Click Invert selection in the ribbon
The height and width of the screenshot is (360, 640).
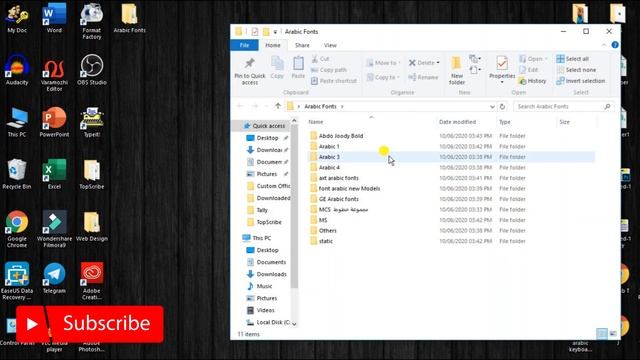click(x=581, y=81)
